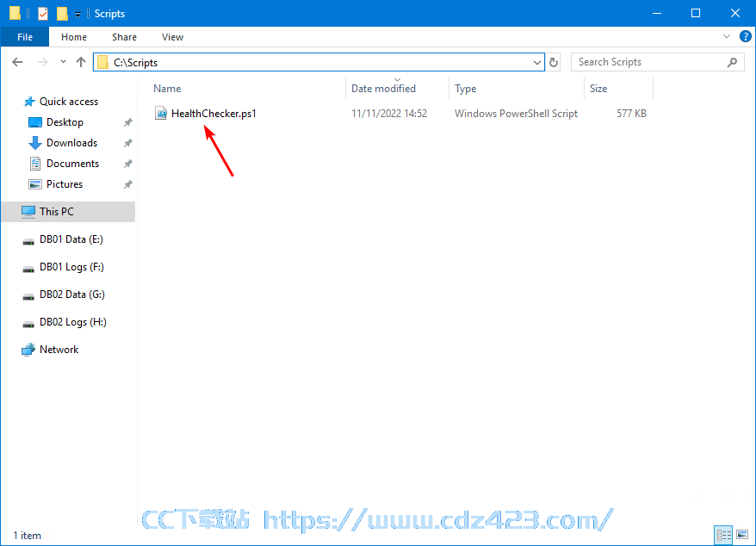The width and height of the screenshot is (756, 546).
Task: Click the date 11/11/2022 14:52
Action: coord(389,114)
